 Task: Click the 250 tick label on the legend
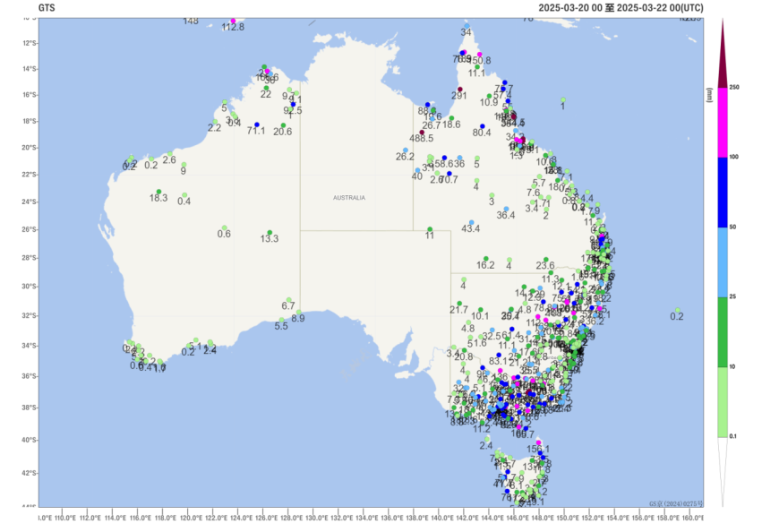(x=734, y=88)
